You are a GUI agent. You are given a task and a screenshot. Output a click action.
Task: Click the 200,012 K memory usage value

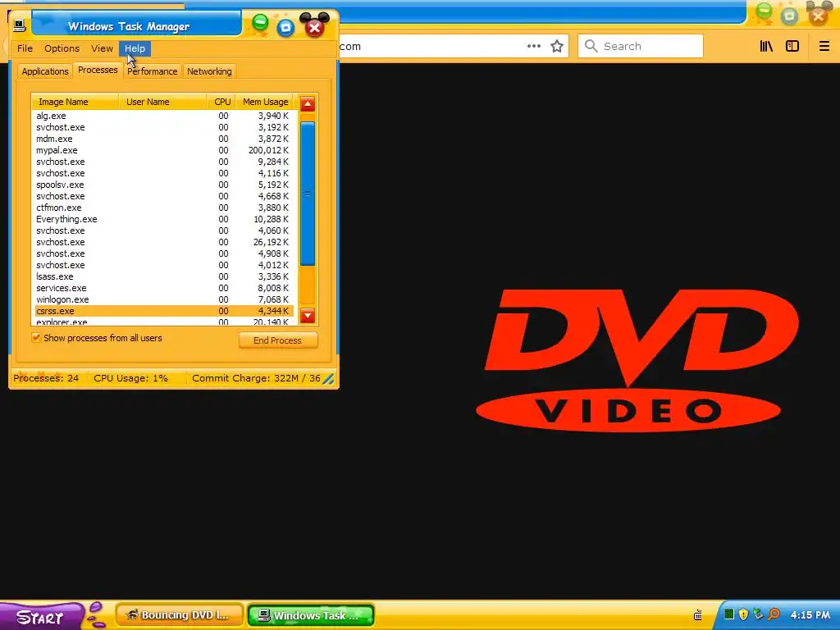(x=268, y=150)
